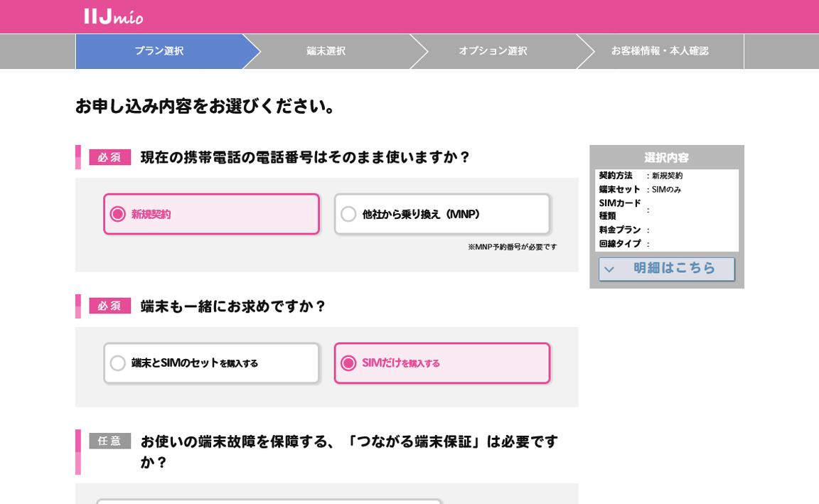
Task: Choose 他社から乗り換え (MNP) option
Action: (x=441, y=214)
